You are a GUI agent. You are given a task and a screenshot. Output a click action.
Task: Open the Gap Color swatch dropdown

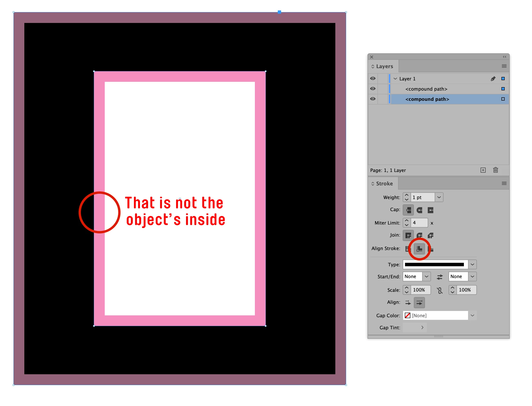472,315
